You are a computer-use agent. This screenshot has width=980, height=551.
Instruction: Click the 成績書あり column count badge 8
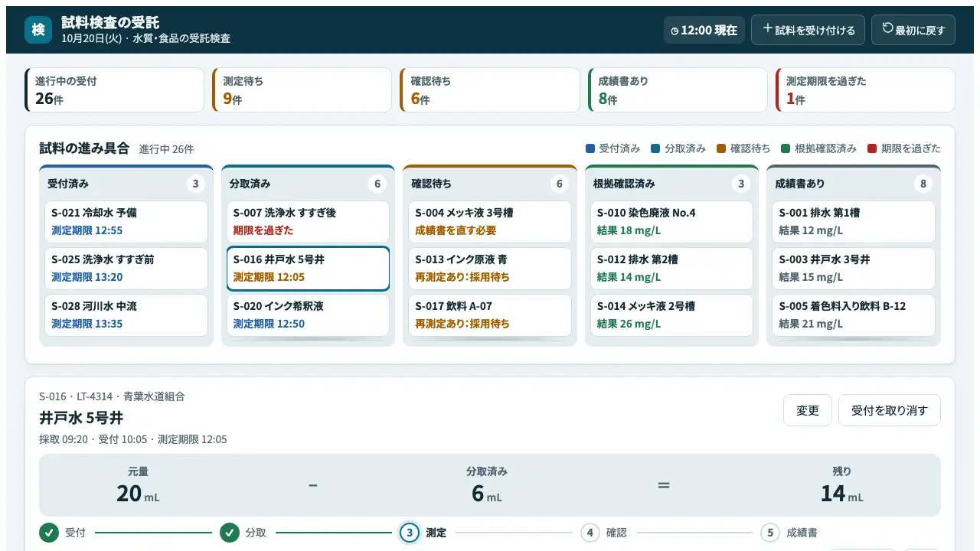coord(923,184)
